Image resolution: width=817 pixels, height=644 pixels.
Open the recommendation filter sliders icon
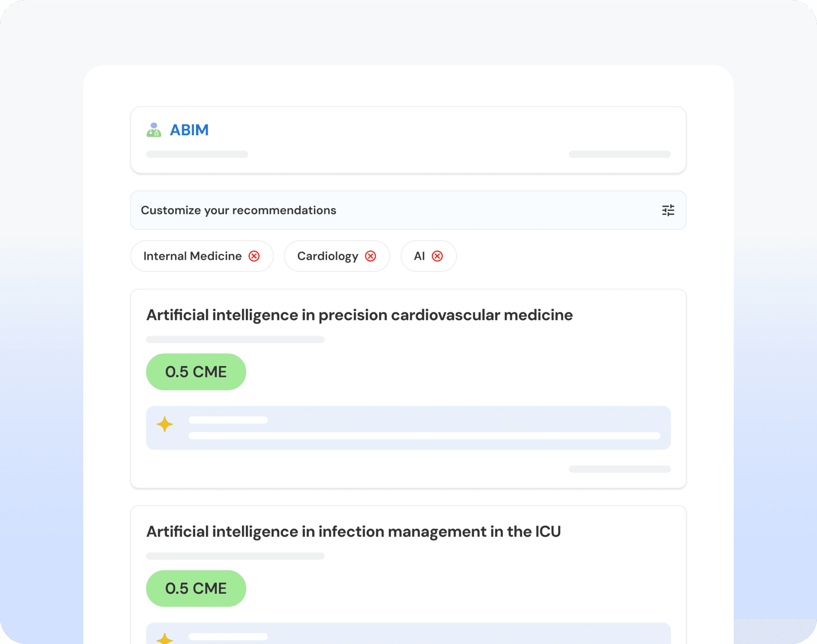pyautogui.click(x=668, y=210)
